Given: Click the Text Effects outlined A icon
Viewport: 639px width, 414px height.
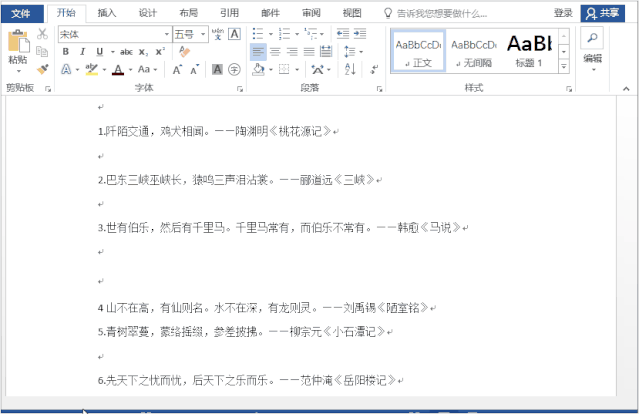Looking at the screenshot, I should click(x=66, y=70).
